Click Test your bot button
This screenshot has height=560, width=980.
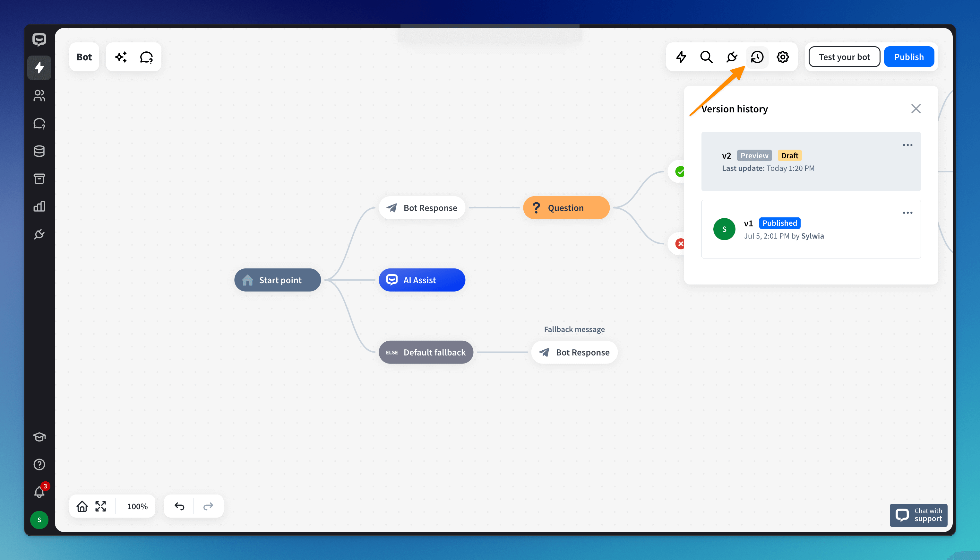(x=844, y=57)
